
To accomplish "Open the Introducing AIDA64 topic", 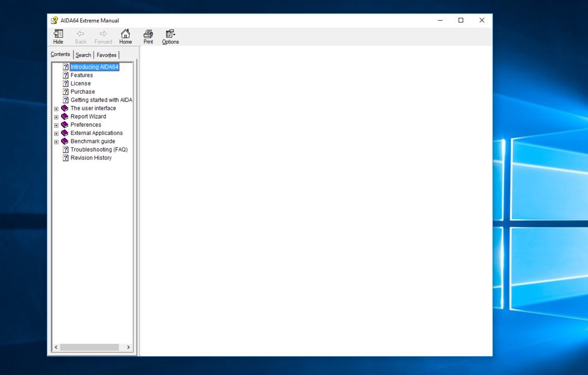I will pyautogui.click(x=94, y=67).
